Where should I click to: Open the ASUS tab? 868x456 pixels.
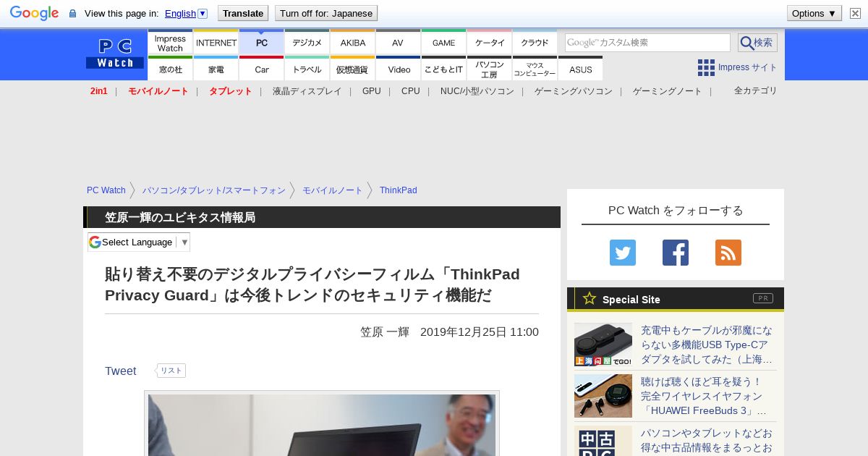point(580,69)
